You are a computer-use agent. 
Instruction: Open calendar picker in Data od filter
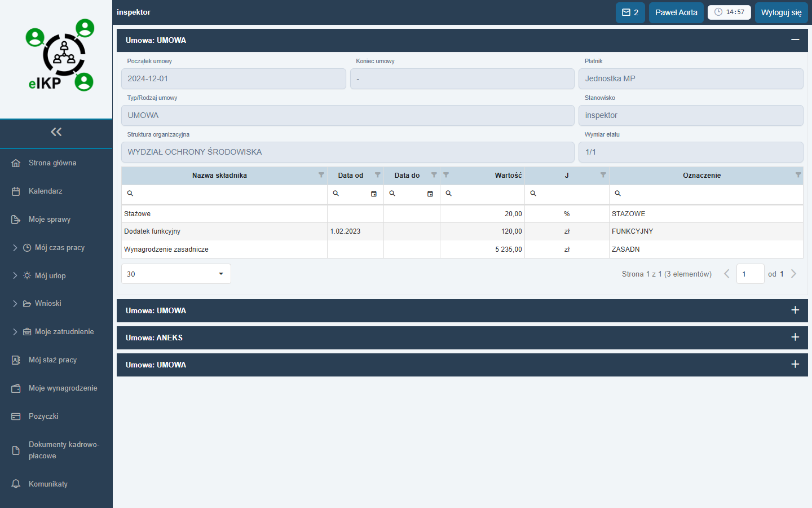click(x=373, y=194)
